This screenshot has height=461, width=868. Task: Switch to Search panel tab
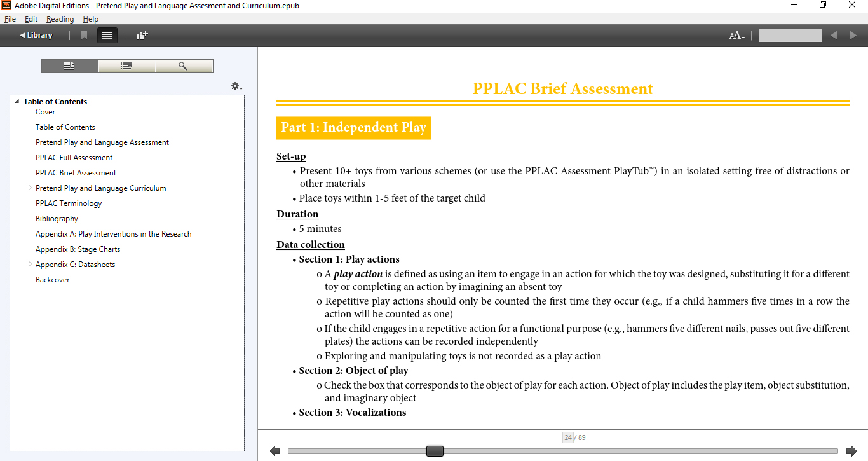click(x=184, y=66)
